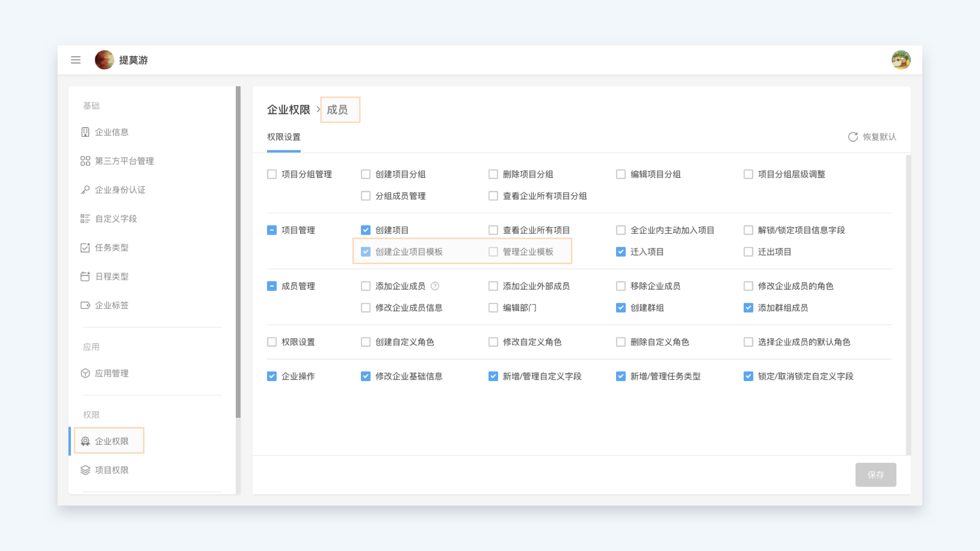Click the 第三方平台管理 grid icon
The width and height of the screenshot is (980, 551).
(x=85, y=161)
